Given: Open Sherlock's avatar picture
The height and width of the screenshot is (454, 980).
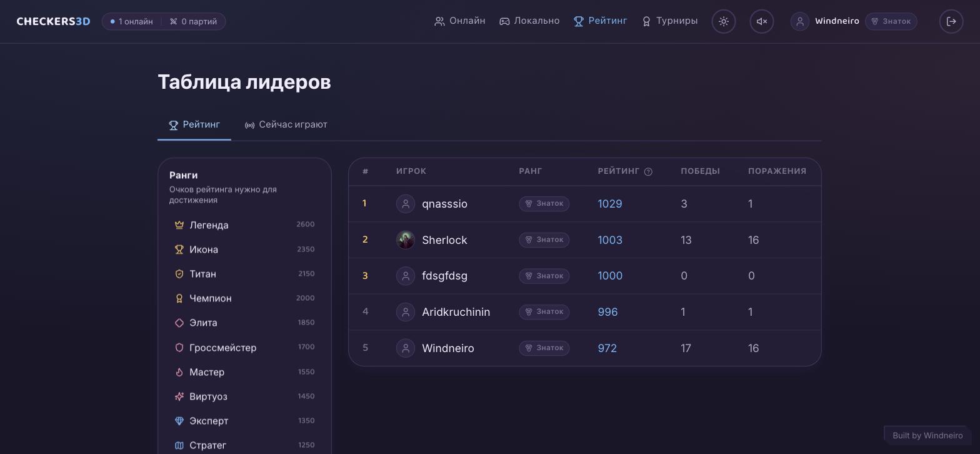Looking at the screenshot, I should tap(406, 240).
